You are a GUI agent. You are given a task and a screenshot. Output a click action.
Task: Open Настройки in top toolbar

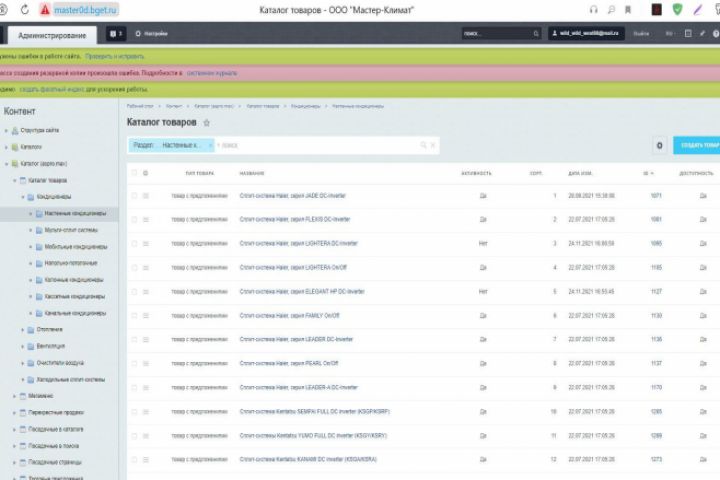point(152,34)
